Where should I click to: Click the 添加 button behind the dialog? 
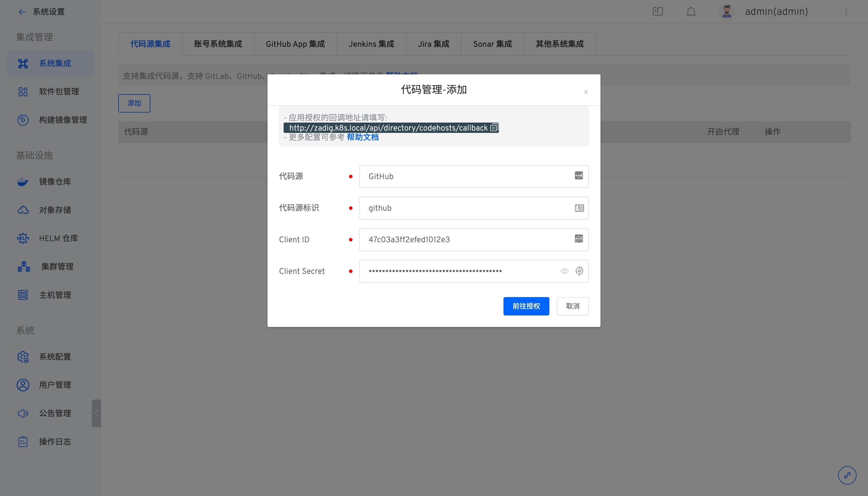(x=134, y=103)
